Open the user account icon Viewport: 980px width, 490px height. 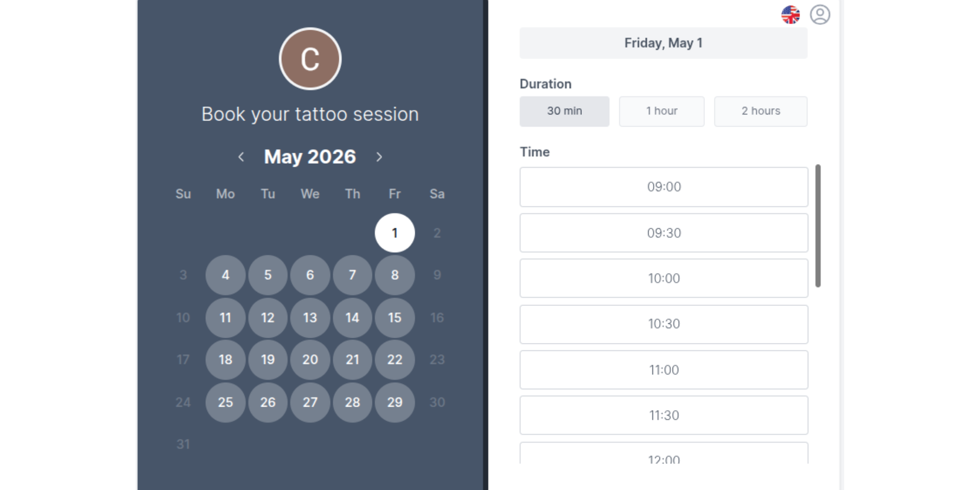tap(821, 15)
